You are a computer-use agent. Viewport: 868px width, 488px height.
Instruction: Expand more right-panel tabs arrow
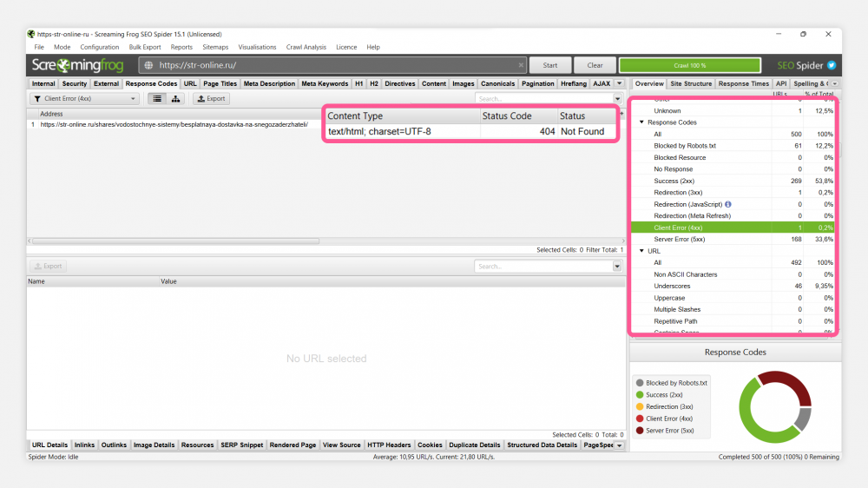pyautogui.click(x=835, y=83)
